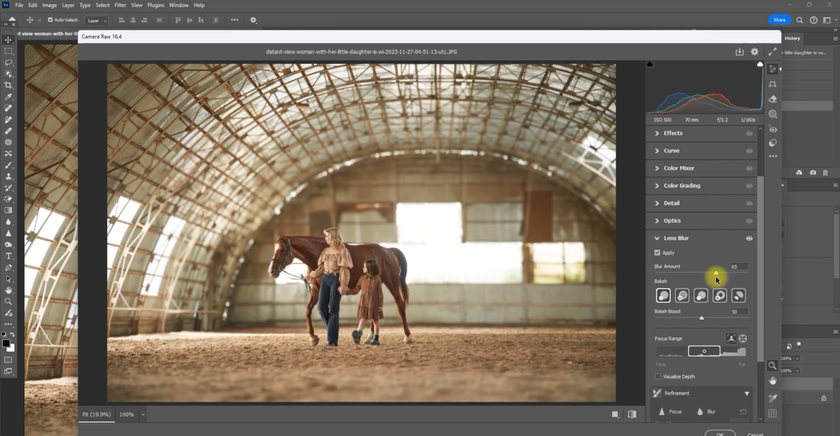Choose the fifth Bokeh cat-eye style

tap(738, 295)
